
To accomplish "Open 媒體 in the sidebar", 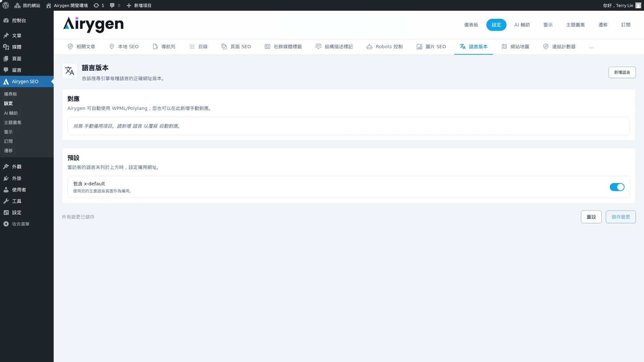I will point(27,47).
